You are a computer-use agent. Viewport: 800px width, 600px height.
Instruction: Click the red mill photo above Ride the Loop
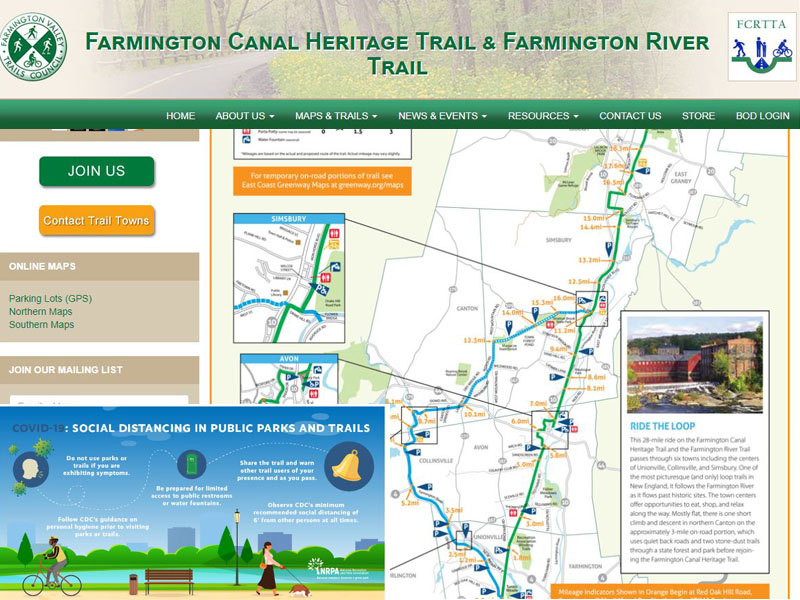click(694, 364)
